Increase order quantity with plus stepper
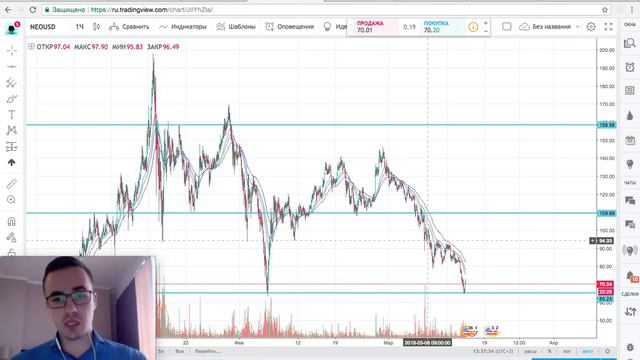The image size is (640, 360). tap(486, 23)
